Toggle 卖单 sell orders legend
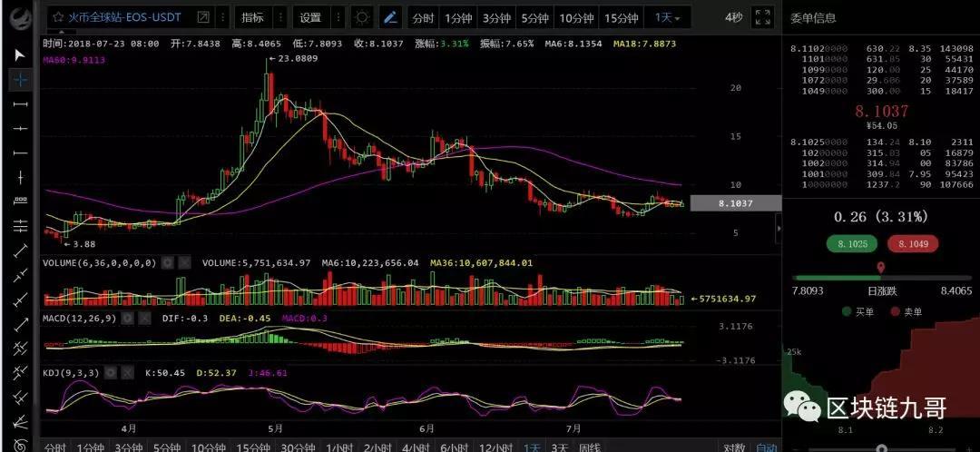Viewport: 980px width, 452px height. pos(906,311)
